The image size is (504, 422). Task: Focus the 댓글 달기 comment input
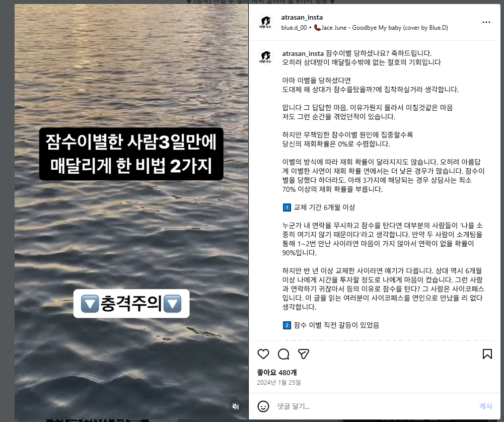click(x=375, y=406)
